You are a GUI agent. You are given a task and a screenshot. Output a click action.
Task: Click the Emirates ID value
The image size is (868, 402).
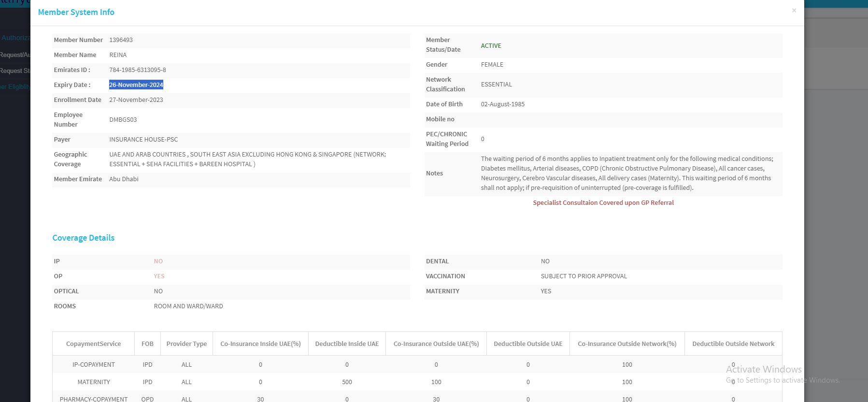(x=137, y=70)
